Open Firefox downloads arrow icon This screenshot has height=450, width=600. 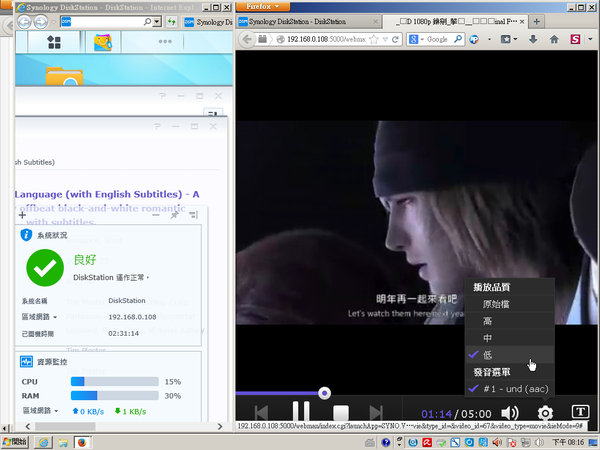531,40
